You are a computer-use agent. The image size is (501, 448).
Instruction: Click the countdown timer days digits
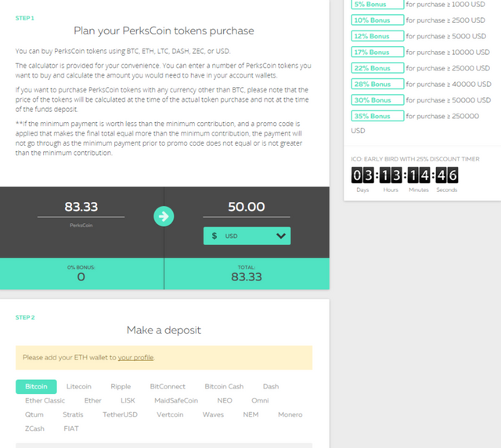[x=362, y=175]
